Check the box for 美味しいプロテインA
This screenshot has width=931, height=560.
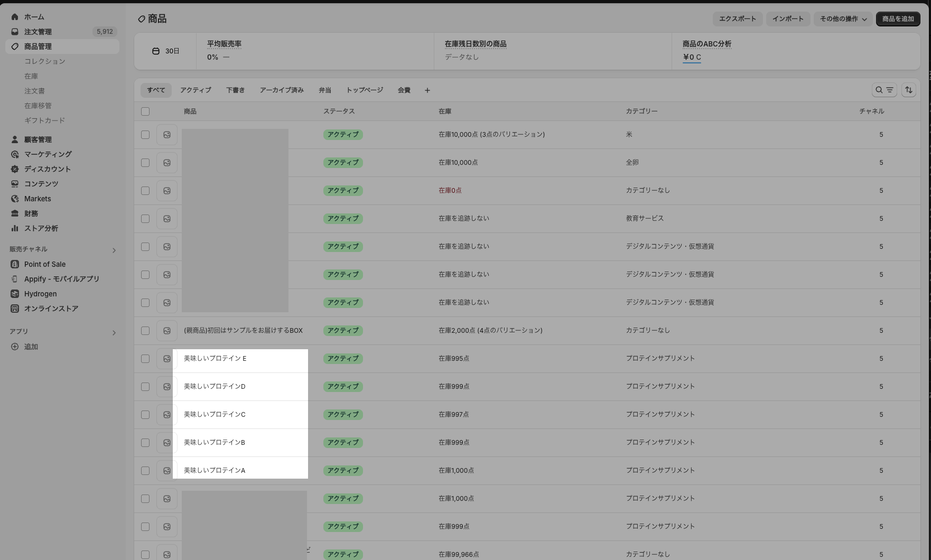(x=145, y=471)
